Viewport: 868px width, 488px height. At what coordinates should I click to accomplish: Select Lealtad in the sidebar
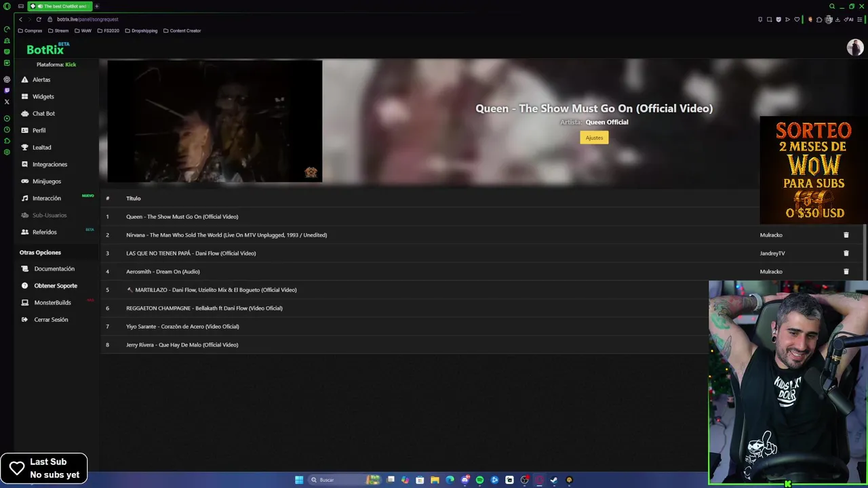pyautogui.click(x=41, y=147)
